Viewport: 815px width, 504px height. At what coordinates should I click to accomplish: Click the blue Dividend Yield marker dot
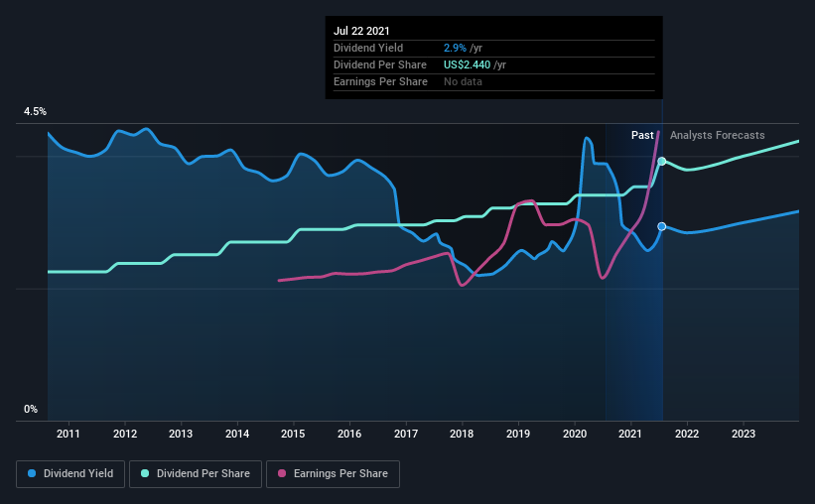tap(662, 226)
